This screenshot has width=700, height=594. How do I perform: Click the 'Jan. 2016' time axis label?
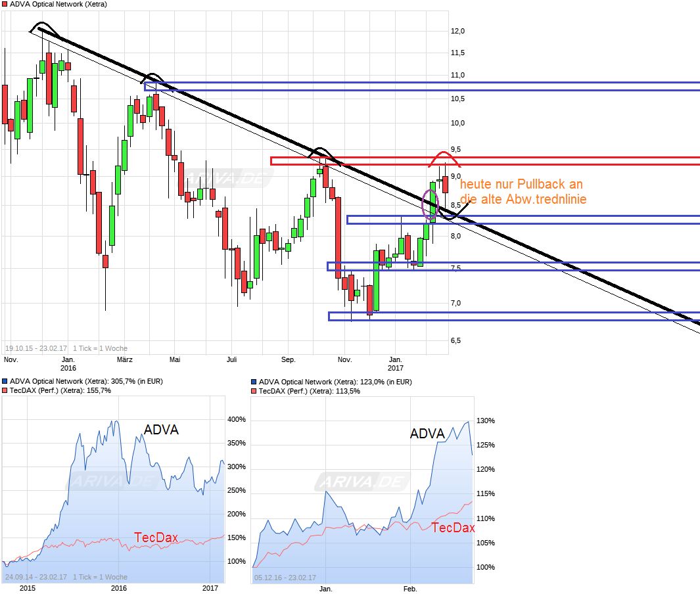pyautogui.click(x=68, y=364)
